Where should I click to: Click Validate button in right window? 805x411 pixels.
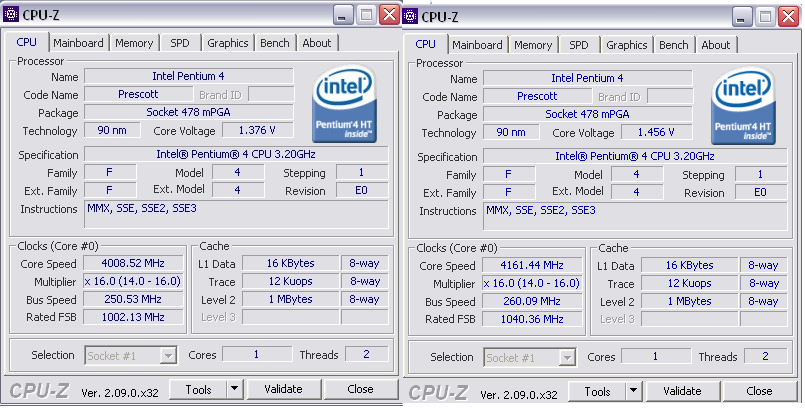click(682, 392)
